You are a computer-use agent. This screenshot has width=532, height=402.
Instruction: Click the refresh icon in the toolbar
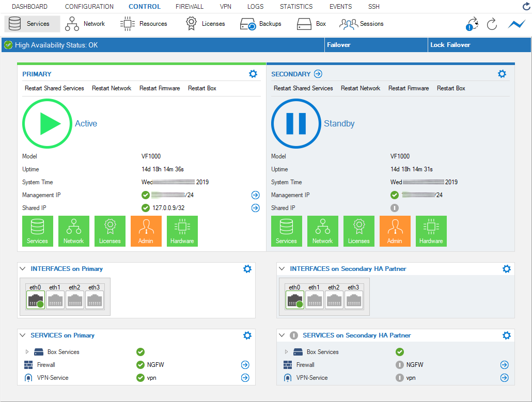pyautogui.click(x=492, y=24)
